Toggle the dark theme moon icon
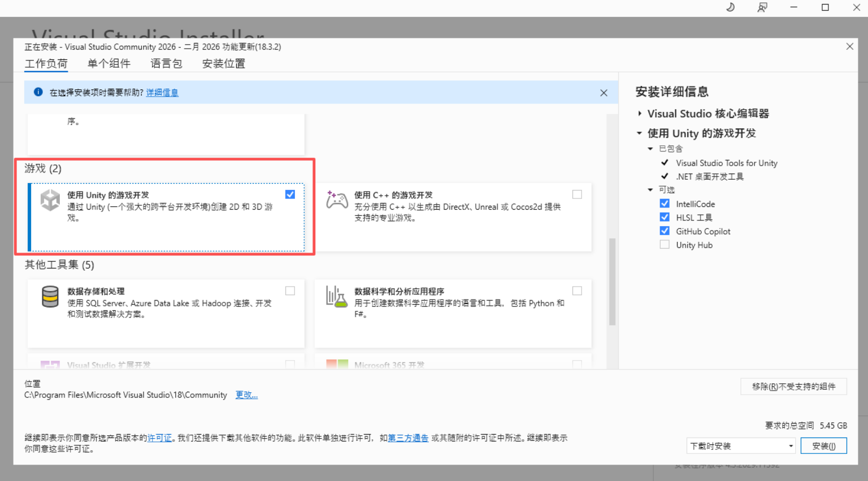This screenshot has height=481, width=868. 730,7
